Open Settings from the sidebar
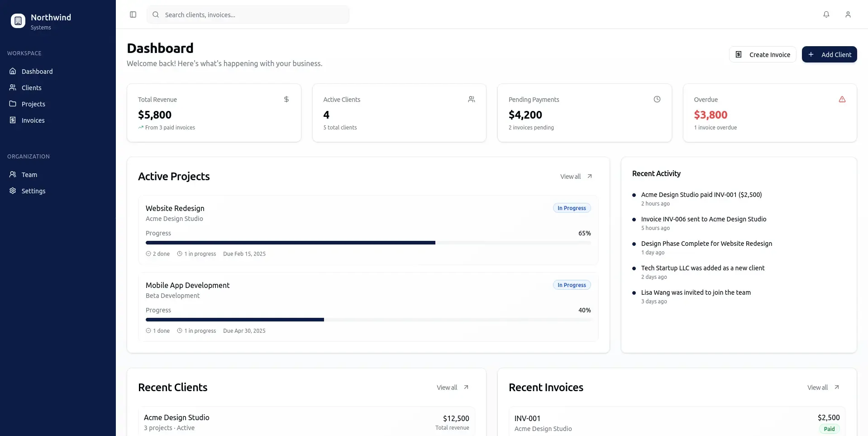Screen dimensions: 868x436 (x=33, y=191)
